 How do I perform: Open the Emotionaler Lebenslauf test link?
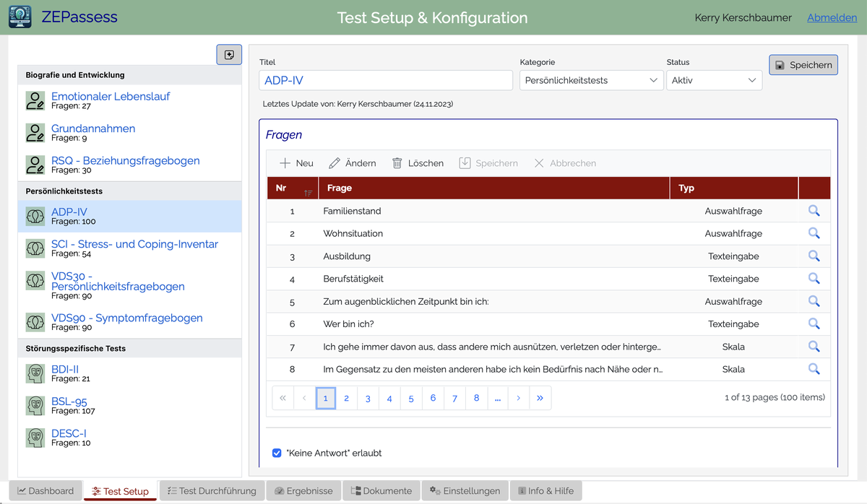click(111, 96)
